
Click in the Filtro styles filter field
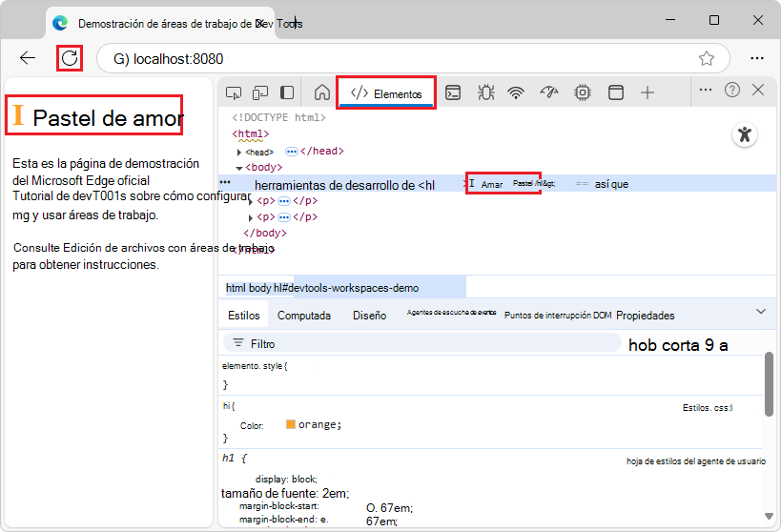(x=422, y=344)
